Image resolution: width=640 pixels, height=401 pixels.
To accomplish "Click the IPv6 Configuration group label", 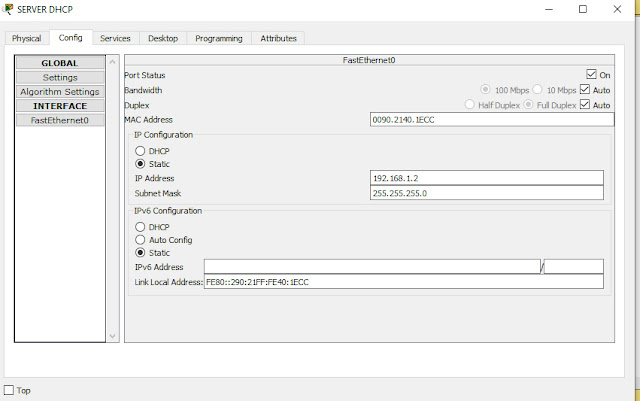I will (168, 211).
